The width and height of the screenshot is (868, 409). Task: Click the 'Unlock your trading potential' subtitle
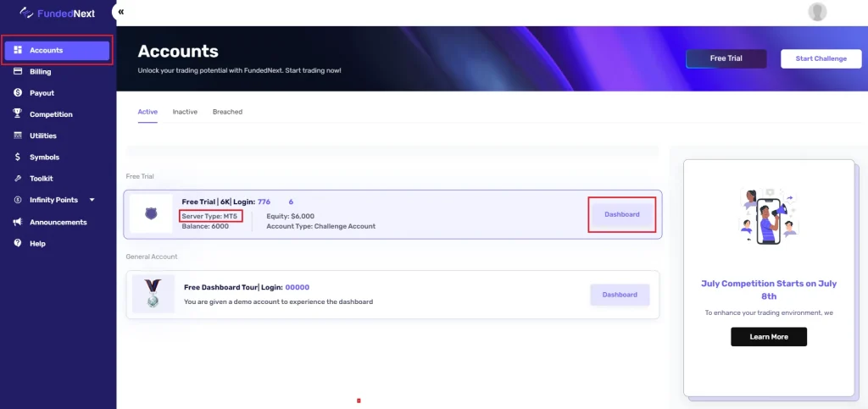[x=239, y=71]
